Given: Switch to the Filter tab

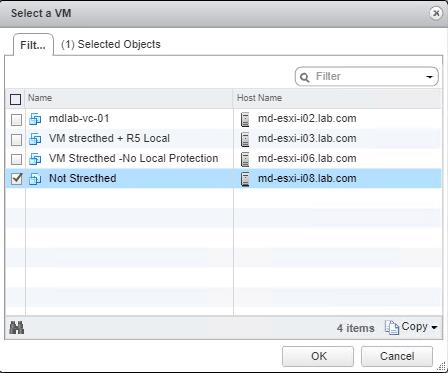Looking at the screenshot, I should click(33, 45).
